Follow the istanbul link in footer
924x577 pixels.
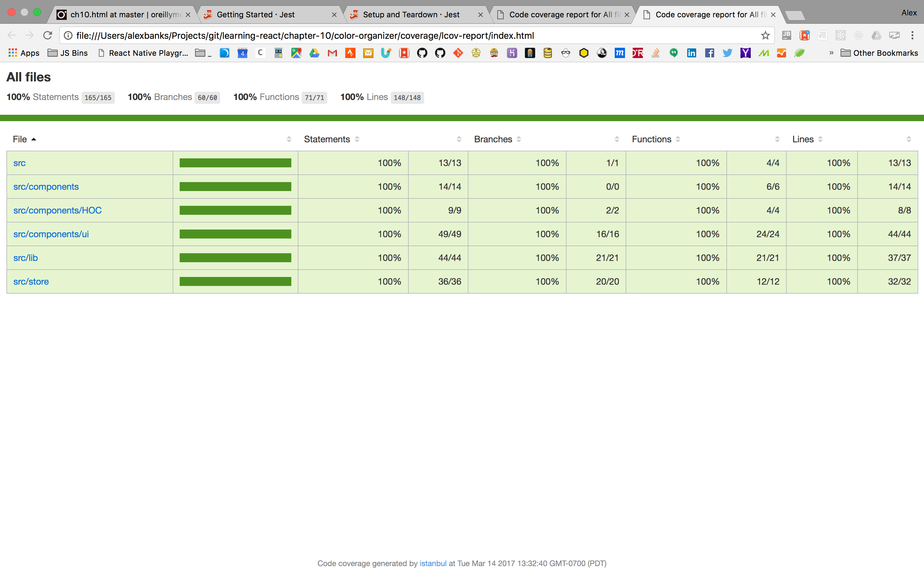[x=432, y=563]
